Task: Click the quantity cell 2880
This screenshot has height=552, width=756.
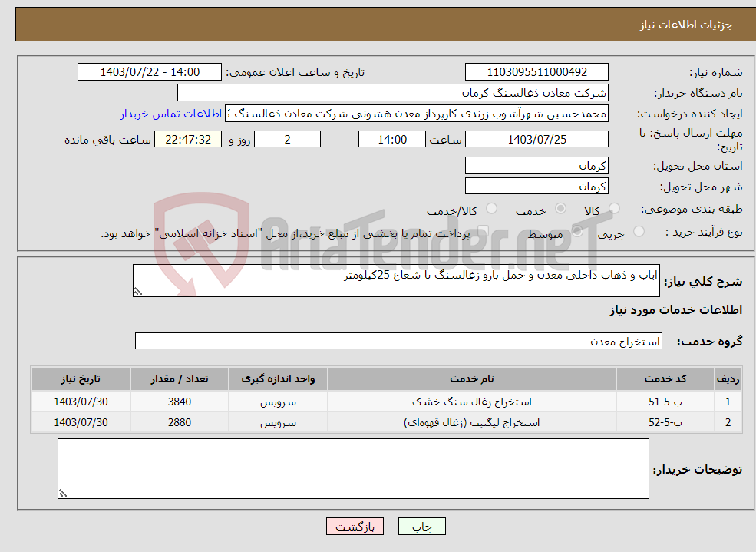Action: (x=180, y=422)
